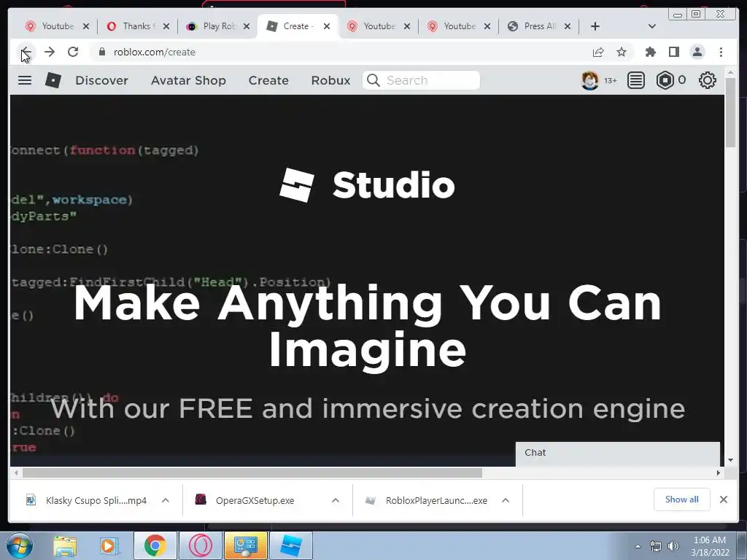Viewport: 747px width, 560px height.
Task: Bookmark this page with the star icon
Action: click(622, 52)
